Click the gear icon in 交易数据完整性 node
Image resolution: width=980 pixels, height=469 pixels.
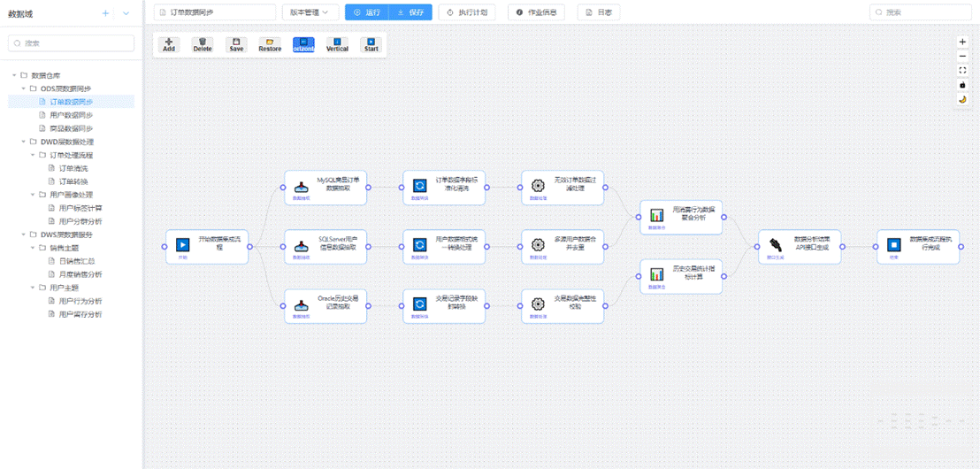click(538, 304)
